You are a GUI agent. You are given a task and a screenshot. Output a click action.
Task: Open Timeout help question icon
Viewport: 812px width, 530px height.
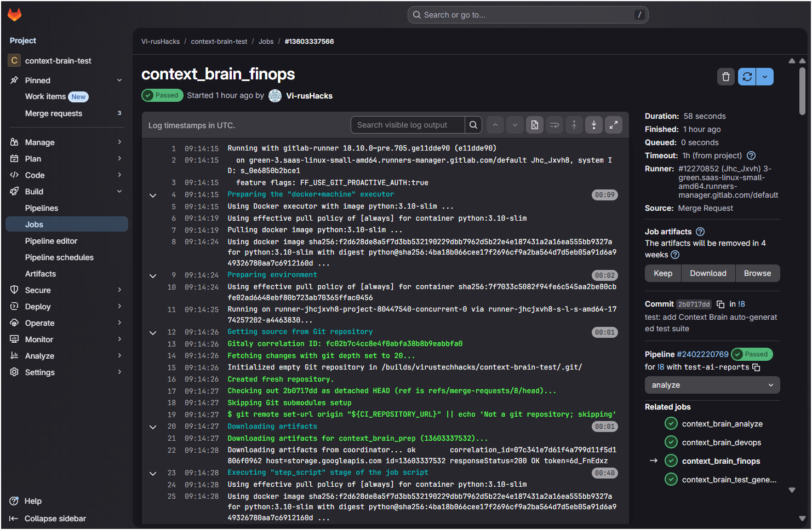(751, 155)
